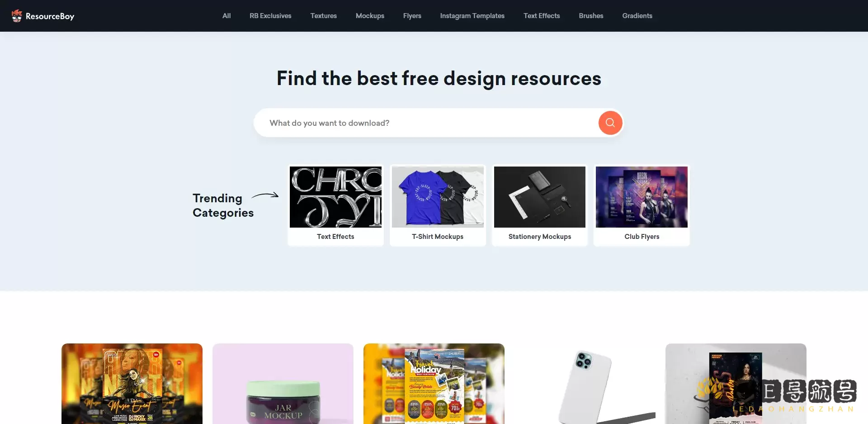Open the Instagram Templates nav item
This screenshot has height=424, width=868.
pyautogui.click(x=472, y=16)
